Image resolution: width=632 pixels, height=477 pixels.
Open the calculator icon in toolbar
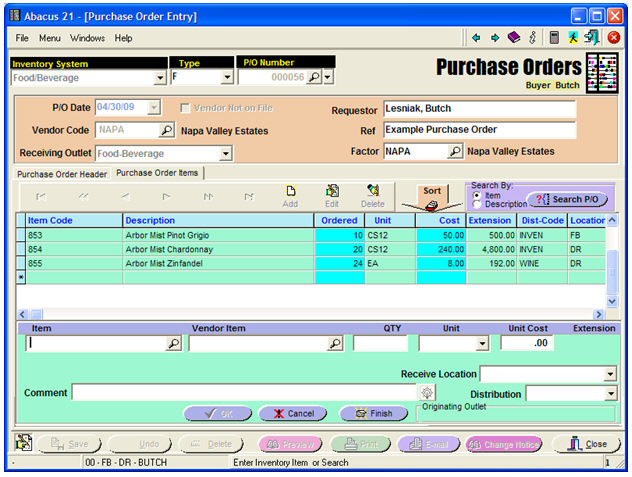554,38
